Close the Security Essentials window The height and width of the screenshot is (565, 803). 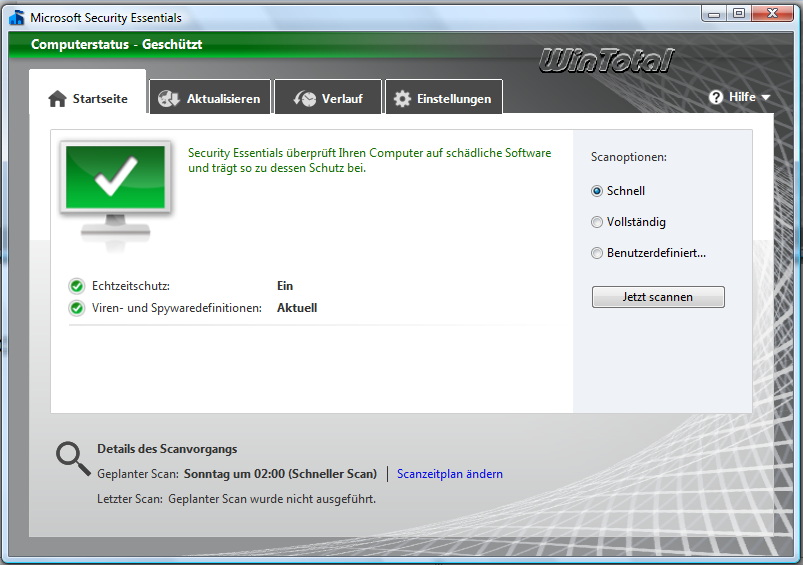[x=773, y=14]
